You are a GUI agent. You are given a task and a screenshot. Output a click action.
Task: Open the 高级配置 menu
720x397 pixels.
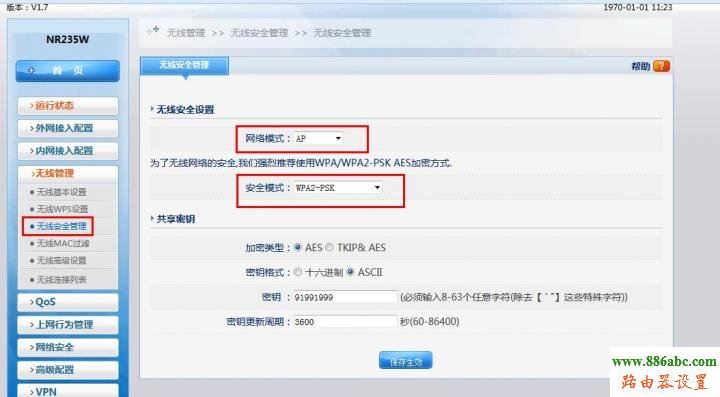[68, 369]
